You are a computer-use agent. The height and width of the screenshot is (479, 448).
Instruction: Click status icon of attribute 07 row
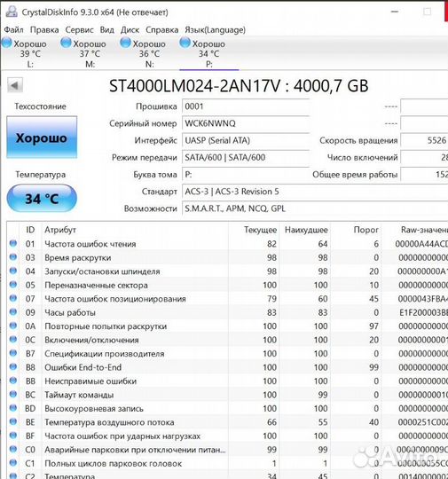click(13, 298)
